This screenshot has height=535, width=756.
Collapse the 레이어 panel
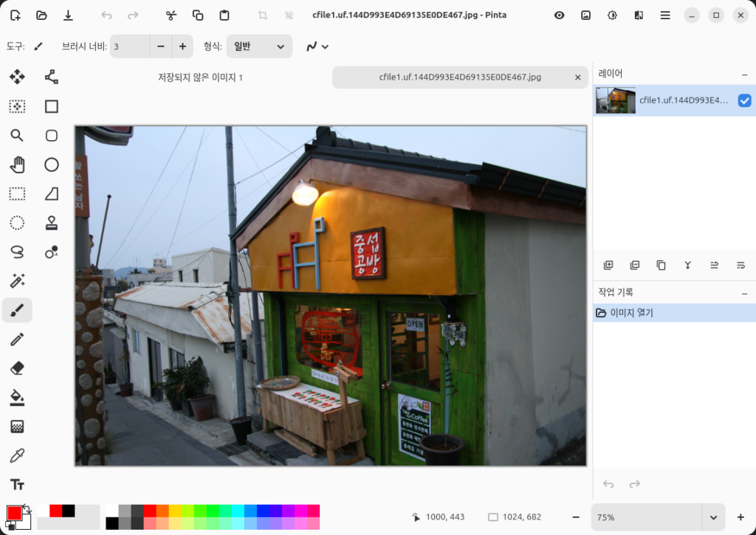tap(744, 74)
